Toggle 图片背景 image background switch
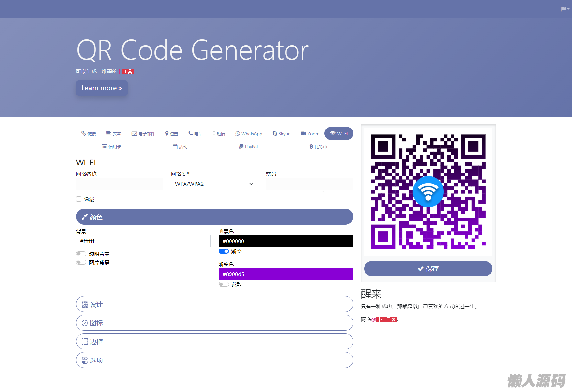Viewport: 572px width, 392px height. [x=81, y=262]
